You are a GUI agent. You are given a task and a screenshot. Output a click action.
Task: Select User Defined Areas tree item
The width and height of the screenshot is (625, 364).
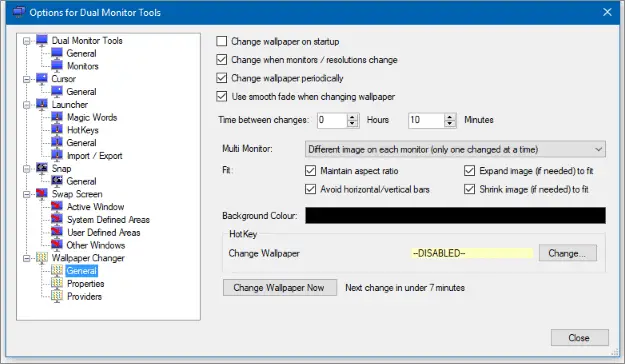tap(104, 232)
